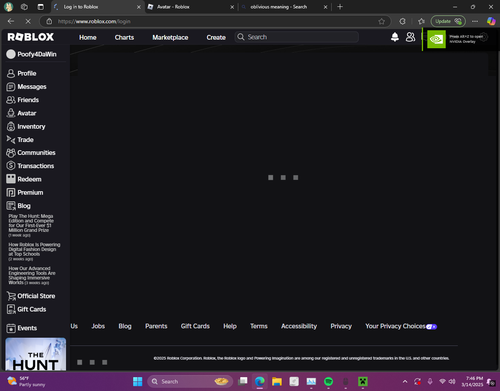The image size is (500, 391).
Task: Open Messages from the sidebar
Action: pyautogui.click(x=26, y=87)
